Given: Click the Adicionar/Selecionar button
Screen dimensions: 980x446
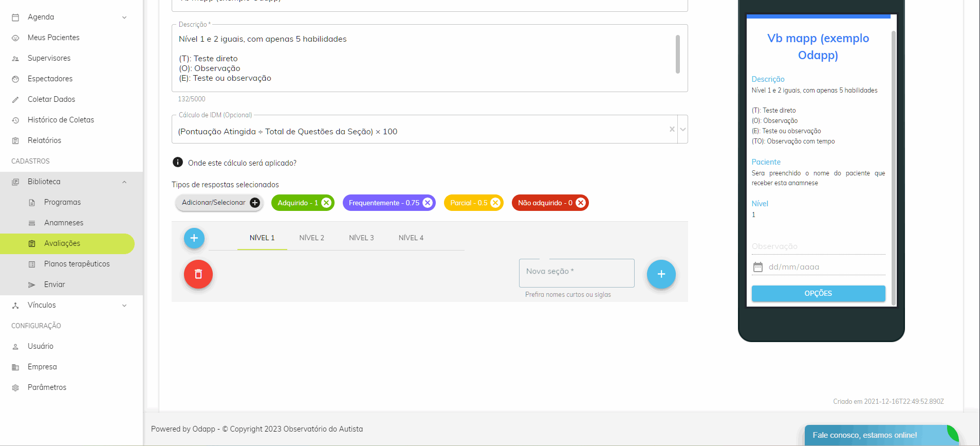Looking at the screenshot, I should pyautogui.click(x=219, y=203).
